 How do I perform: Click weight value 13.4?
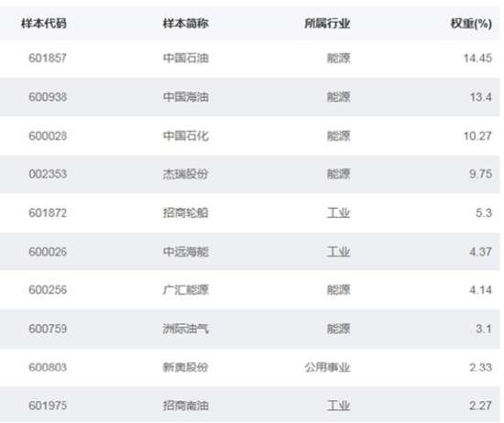click(480, 97)
